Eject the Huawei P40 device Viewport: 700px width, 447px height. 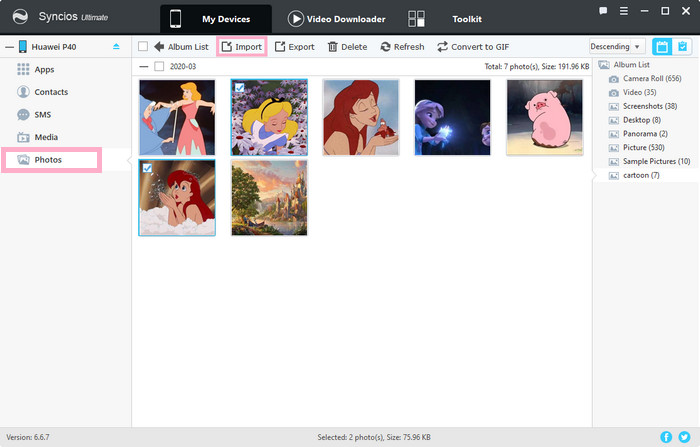click(x=116, y=46)
